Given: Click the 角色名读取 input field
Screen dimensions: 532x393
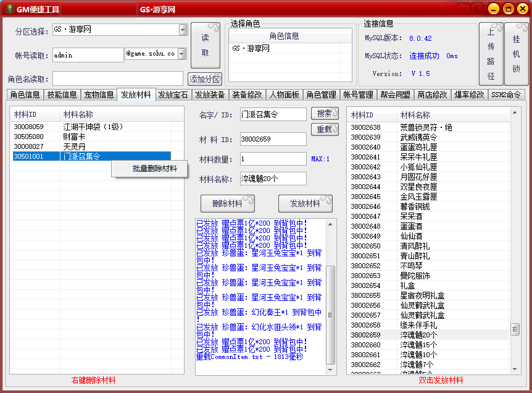Looking at the screenshot, I should [x=117, y=78].
